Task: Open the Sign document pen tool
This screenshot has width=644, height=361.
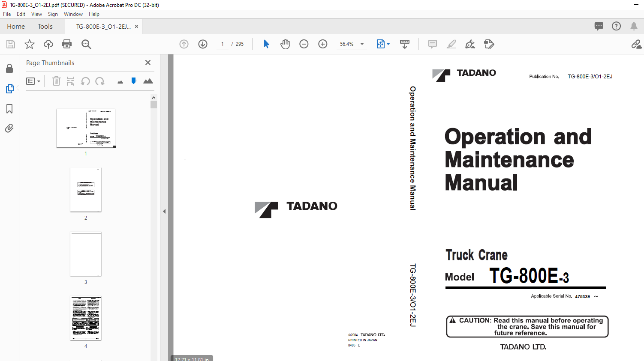Action: [x=470, y=44]
